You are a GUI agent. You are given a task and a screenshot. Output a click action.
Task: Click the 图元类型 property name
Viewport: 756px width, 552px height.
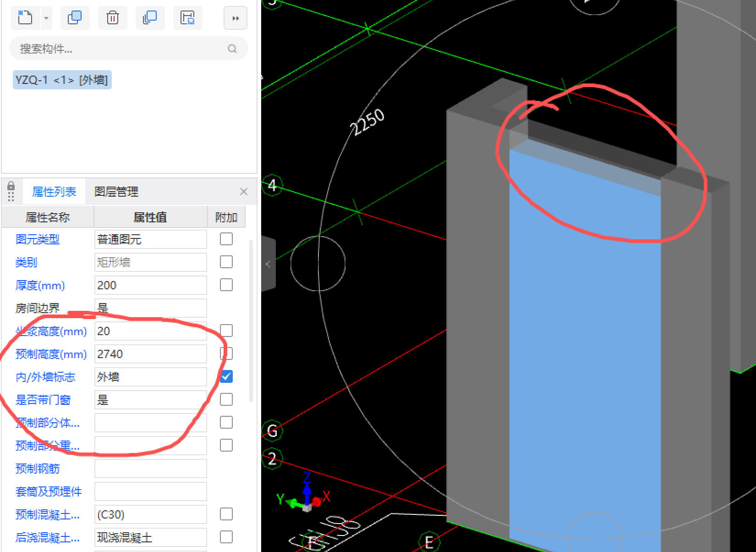[x=38, y=239]
